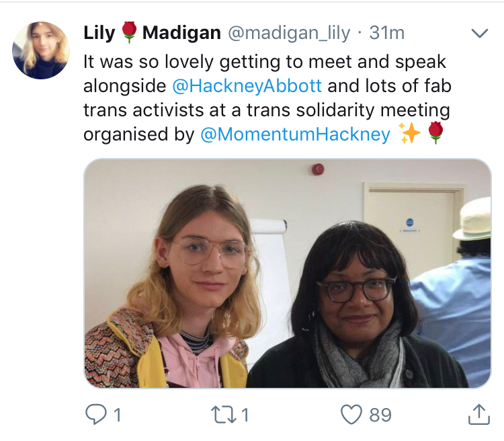The width and height of the screenshot is (504, 441).
Task: Click the display name Lily Madigan
Action: pyautogui.click(x=152, y=32)
